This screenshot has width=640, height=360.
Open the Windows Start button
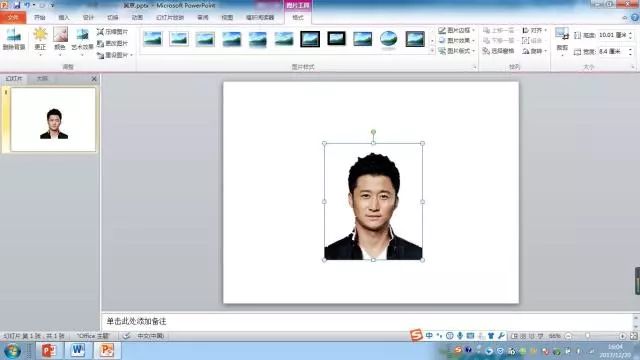(12, 351)
